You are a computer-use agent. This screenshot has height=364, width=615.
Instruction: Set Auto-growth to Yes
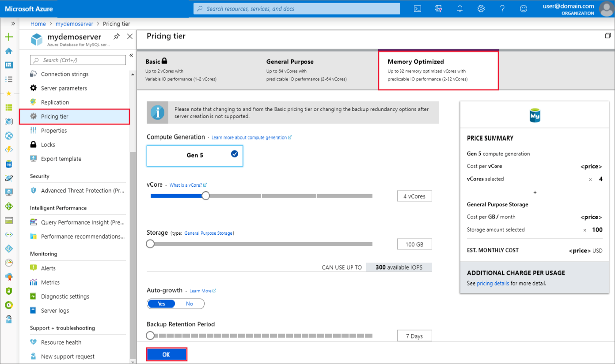point(161,304)
